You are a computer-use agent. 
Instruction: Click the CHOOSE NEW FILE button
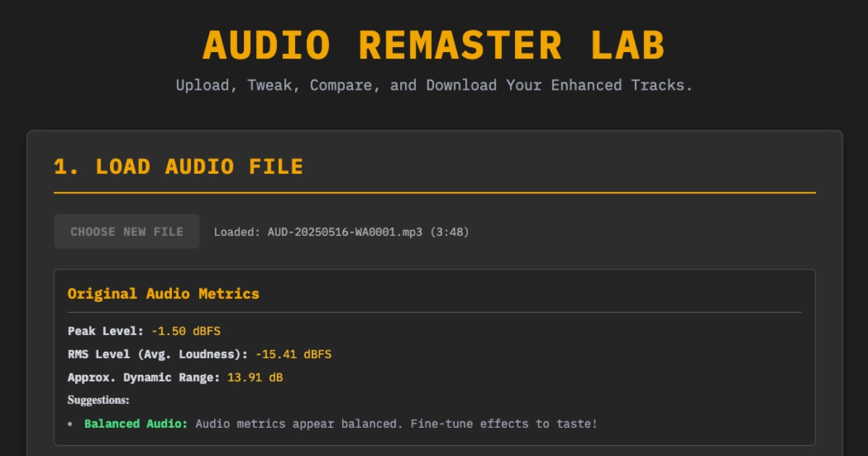pyautogui.click(x=127, y=231)
